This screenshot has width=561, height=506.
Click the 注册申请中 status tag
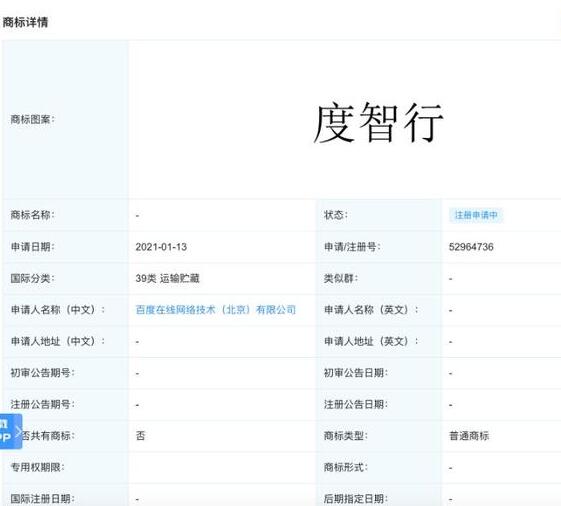click(476, 215)
